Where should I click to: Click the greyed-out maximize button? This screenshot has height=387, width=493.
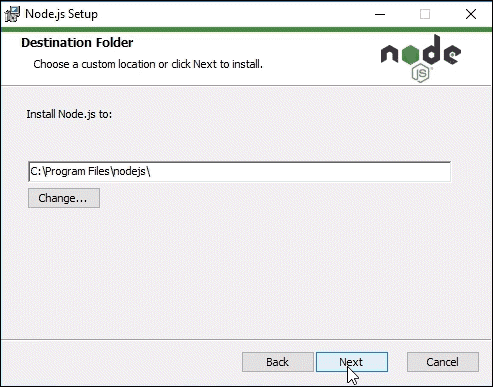click(425, 14)
